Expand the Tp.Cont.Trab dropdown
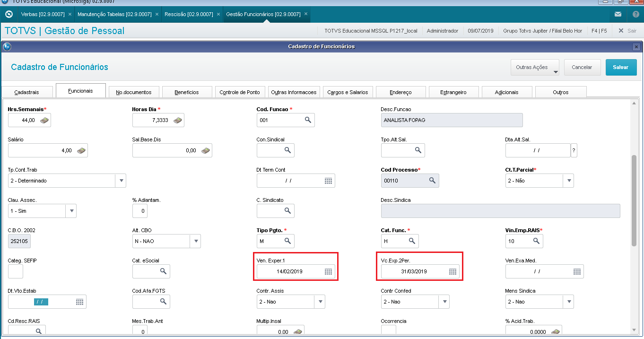Viewport: 644px width, 339px height. coord(121,181)
